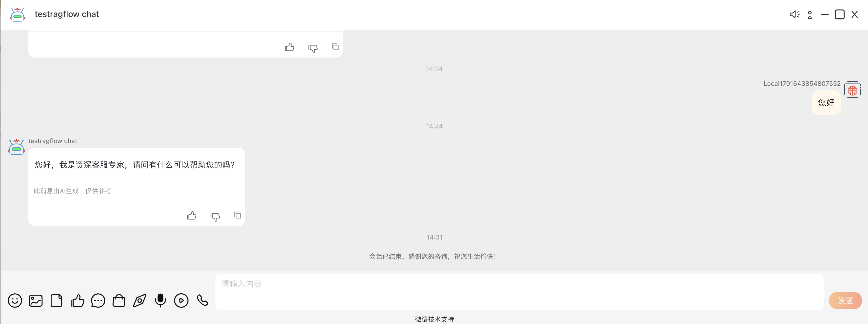Like the AI greeting reply message
Viewport: 868px width, 324px height.
pyautogui.click(x=192, y=216)
